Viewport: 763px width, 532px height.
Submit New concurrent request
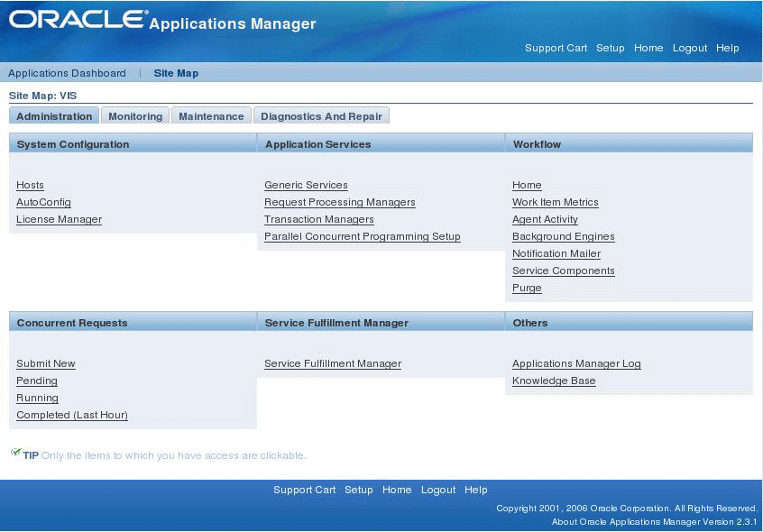click(46, 363)
